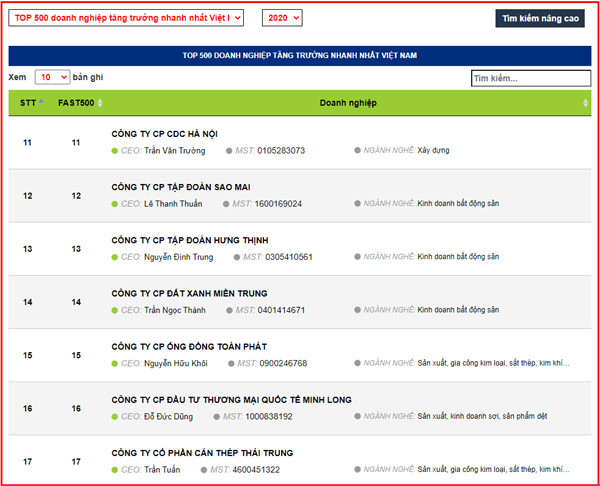The image size is (600, 486).
Task: Open the 2020 year dropdown
Action: pos(281,18)
